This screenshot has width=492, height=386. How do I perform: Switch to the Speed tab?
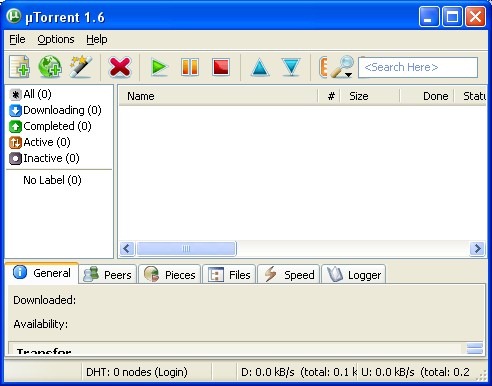[x=289, y=275]
